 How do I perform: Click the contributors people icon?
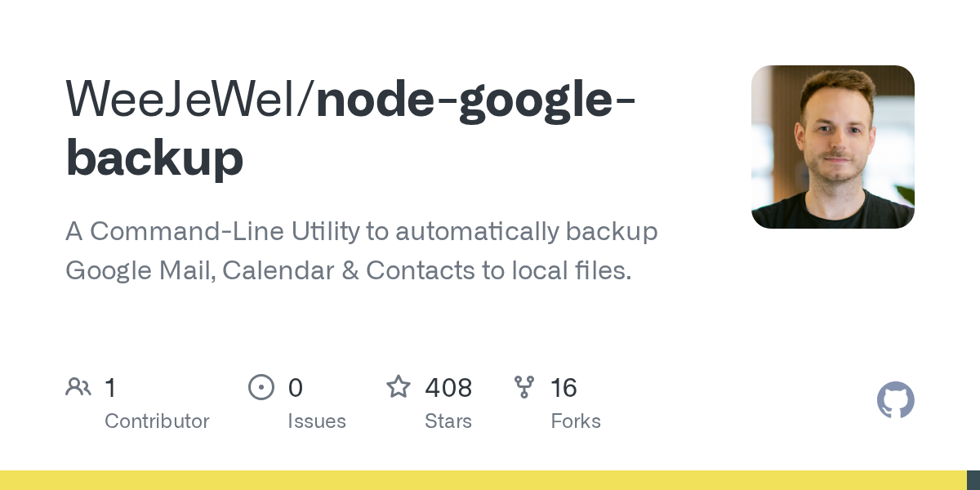coord(78,387)
